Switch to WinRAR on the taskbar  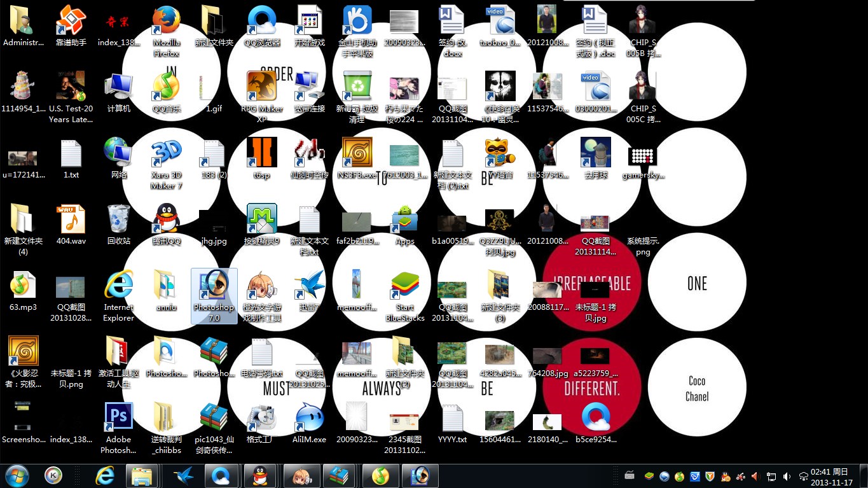[x=339, y=476]
